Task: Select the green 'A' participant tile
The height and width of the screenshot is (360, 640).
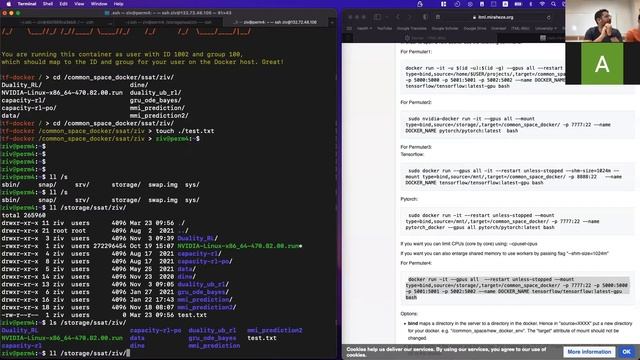Action: click(602, 64)
